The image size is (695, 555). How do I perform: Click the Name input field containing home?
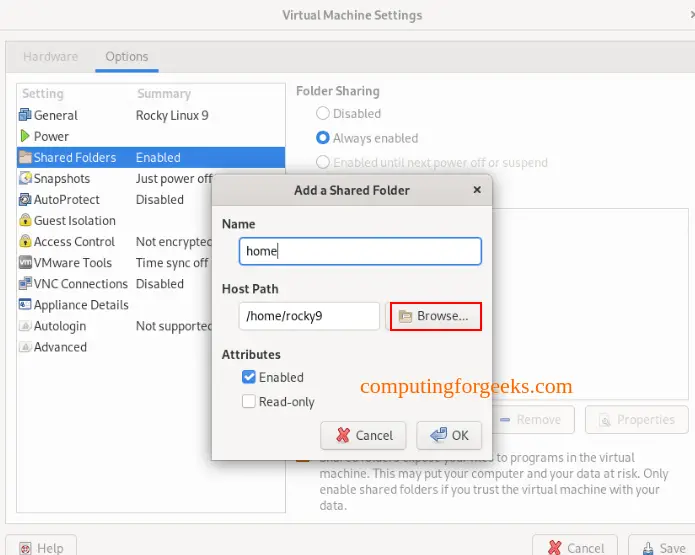pyautogui.click(x=360, y=251)
